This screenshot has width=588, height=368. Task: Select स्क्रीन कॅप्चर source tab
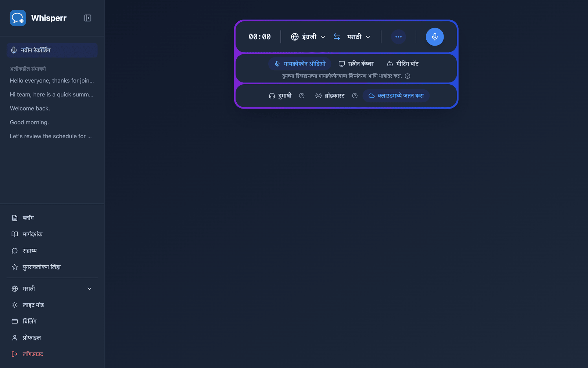[356, 64]
